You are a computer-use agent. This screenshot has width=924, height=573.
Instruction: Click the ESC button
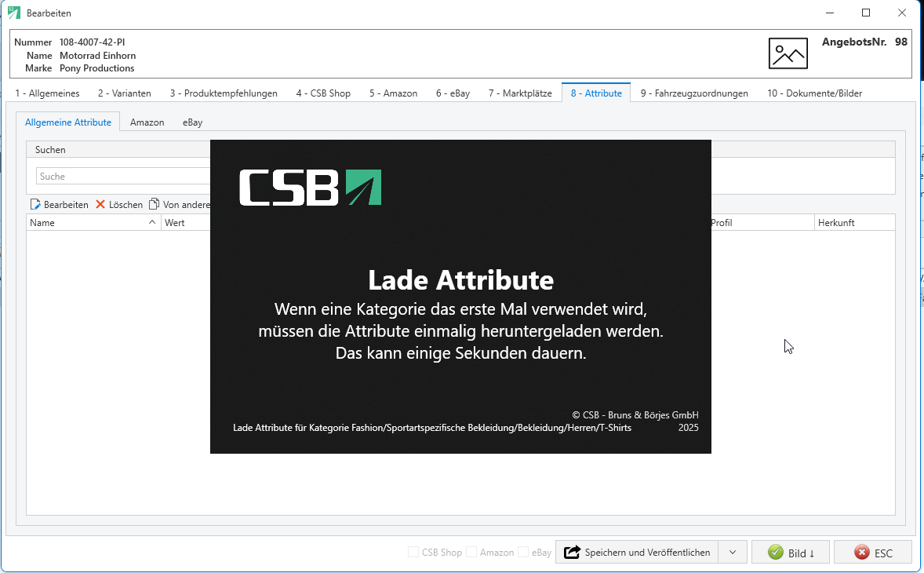point(873,553)
